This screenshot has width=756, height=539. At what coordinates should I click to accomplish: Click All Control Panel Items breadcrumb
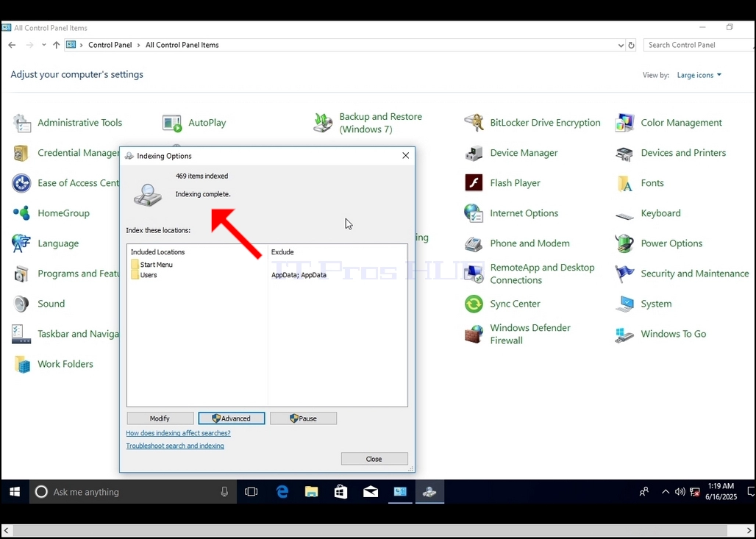182,45
